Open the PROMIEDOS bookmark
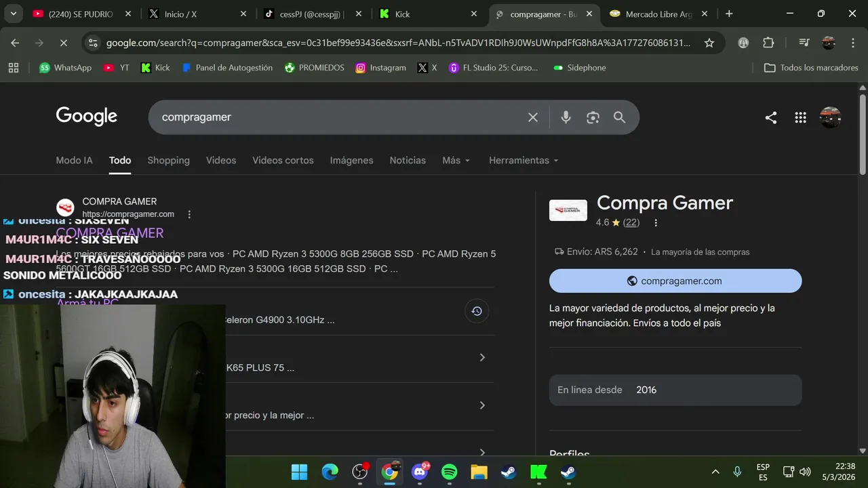 pyautogui.click(x=315, y=68)
